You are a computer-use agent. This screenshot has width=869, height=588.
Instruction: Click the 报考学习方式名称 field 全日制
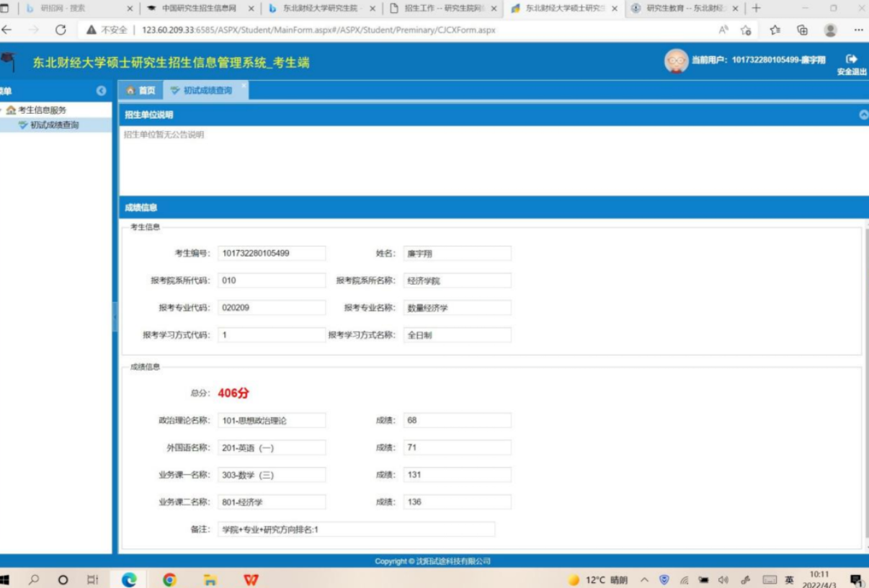(x=457, y=335)
